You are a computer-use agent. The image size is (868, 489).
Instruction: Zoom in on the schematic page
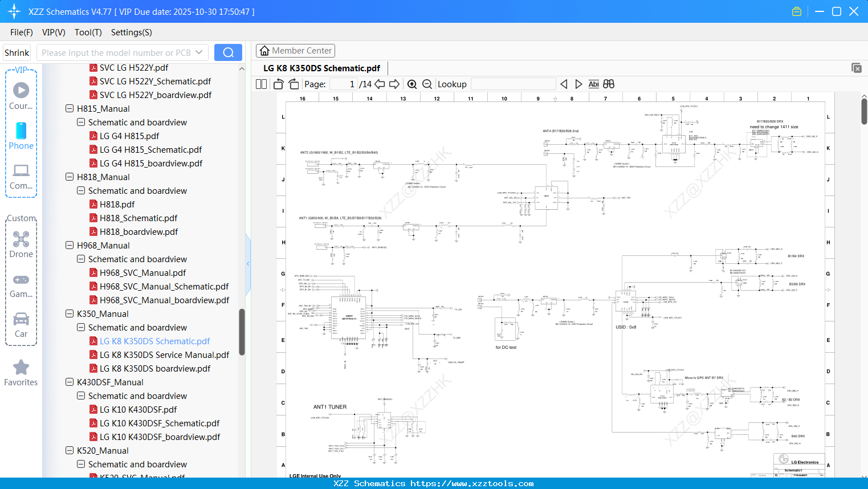[x=412, y=84]
